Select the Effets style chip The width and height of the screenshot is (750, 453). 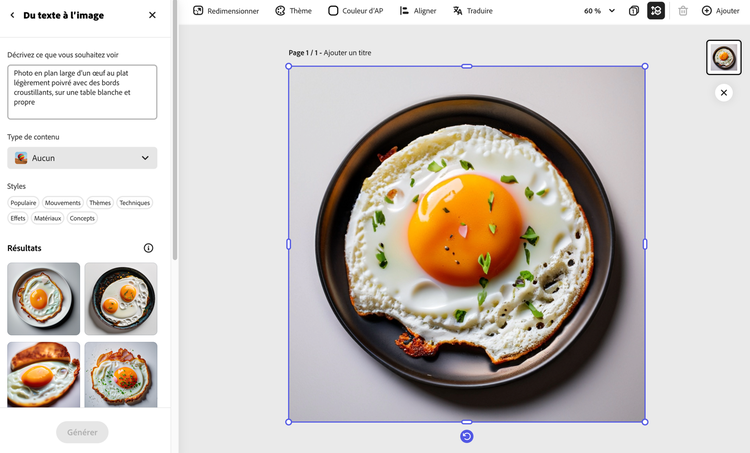pos(18,218)
